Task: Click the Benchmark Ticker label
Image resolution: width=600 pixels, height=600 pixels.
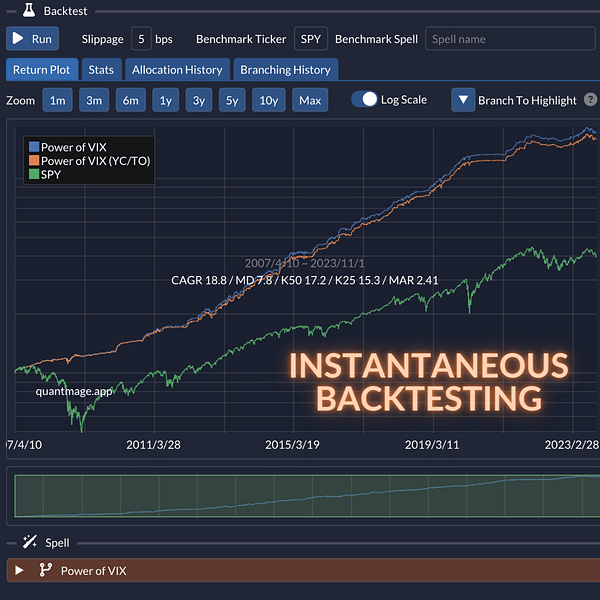Action: pyautogui.click(x=241, y=39)
